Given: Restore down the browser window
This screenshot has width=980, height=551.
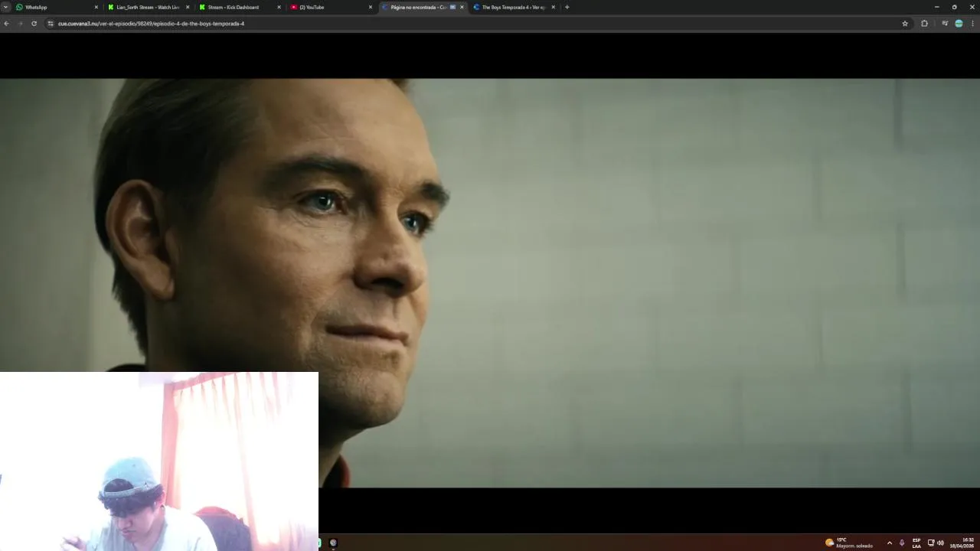Looking at the screenshot, I should coord(954,7).
